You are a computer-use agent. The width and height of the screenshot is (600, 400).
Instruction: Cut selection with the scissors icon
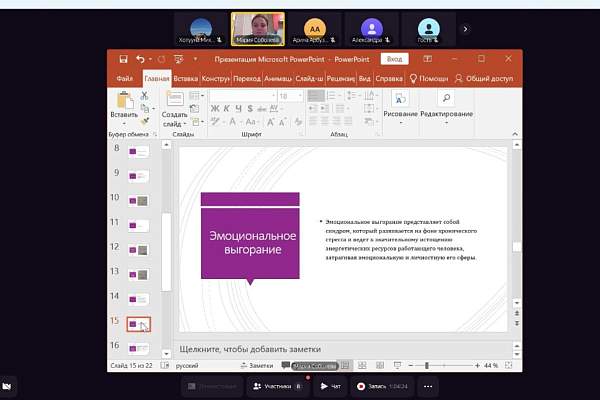144,95
